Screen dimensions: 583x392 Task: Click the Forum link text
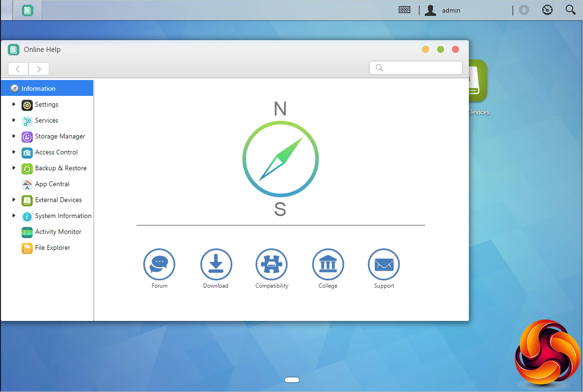click(160, 286)
